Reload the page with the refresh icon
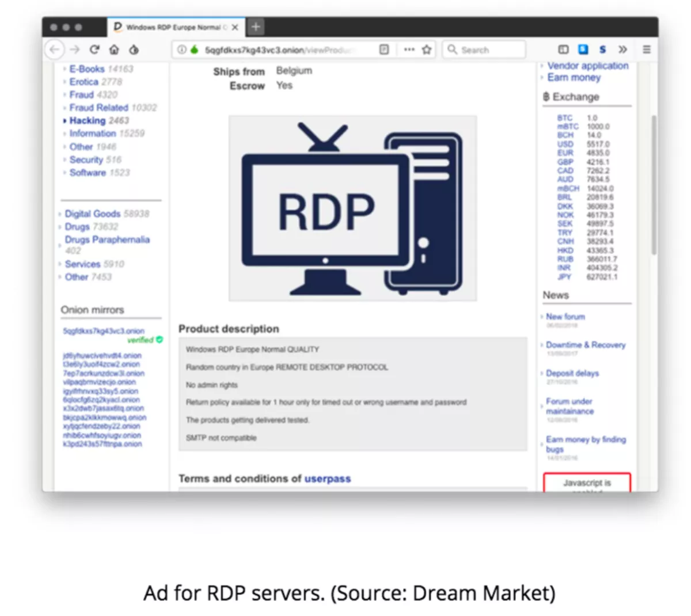691x616 pixels. coord(94,50)
